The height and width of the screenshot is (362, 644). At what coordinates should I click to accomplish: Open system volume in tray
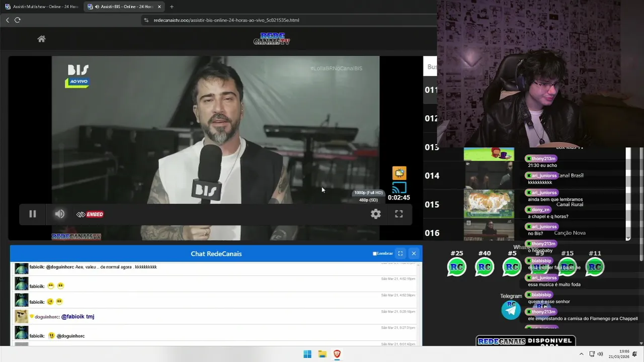click(x=600, y=354)
